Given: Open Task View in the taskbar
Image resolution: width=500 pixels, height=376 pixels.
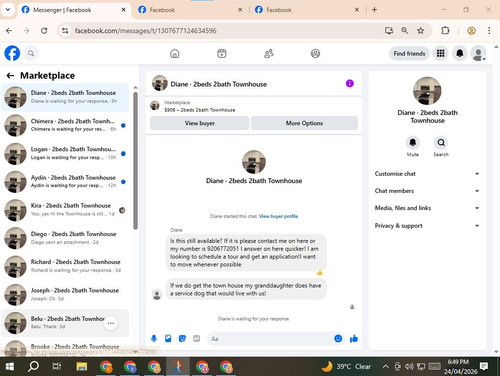Looking at the screenshot, I should coord(57,367).
